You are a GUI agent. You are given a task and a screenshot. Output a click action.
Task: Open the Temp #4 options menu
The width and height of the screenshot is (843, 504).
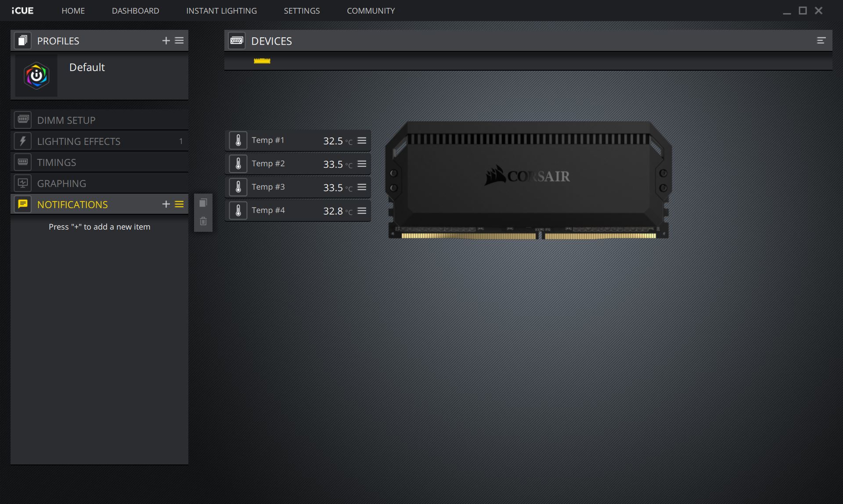tap(362, 211)
